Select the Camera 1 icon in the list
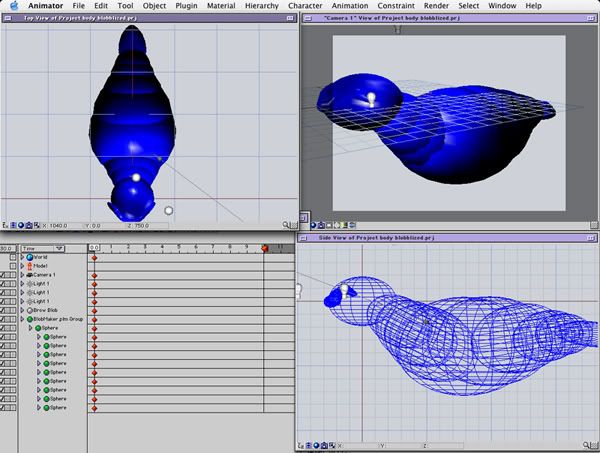The height and width of the screenshot is (453, 600). [27, 274]
